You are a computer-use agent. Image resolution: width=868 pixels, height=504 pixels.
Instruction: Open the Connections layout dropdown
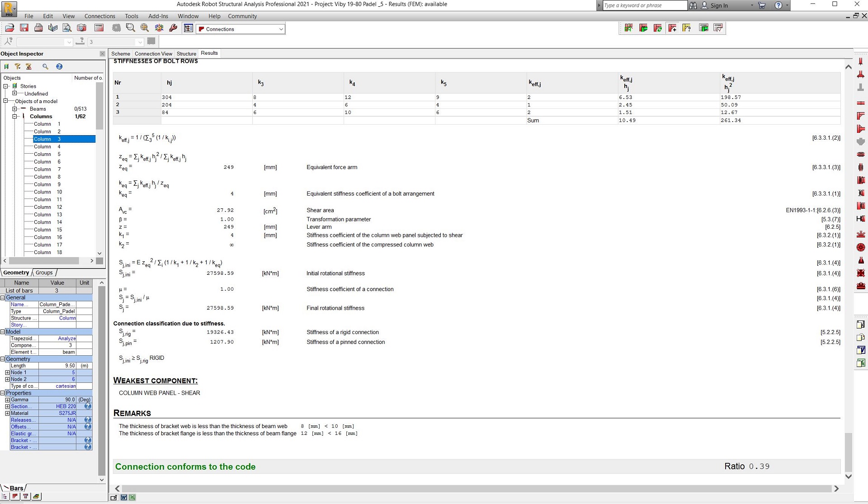coord(241,29)
